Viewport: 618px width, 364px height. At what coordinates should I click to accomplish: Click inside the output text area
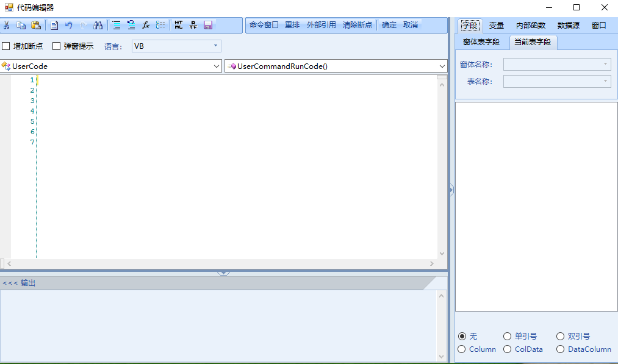pos(219,326)
